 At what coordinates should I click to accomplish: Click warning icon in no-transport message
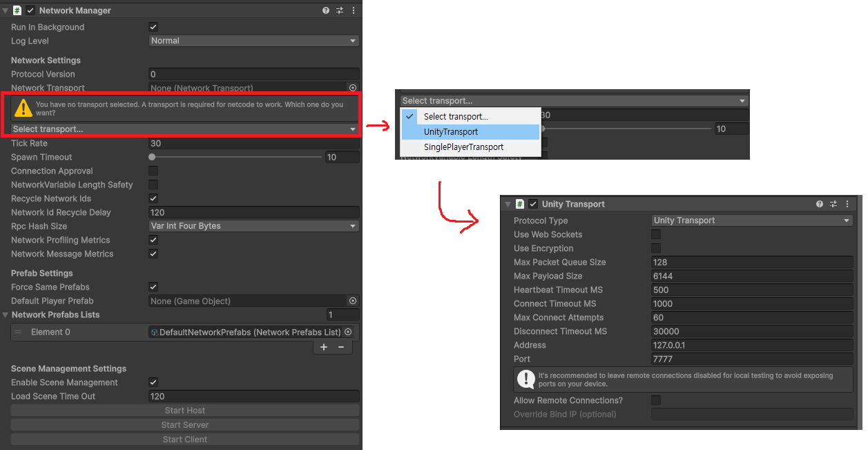tap(23, 108)
